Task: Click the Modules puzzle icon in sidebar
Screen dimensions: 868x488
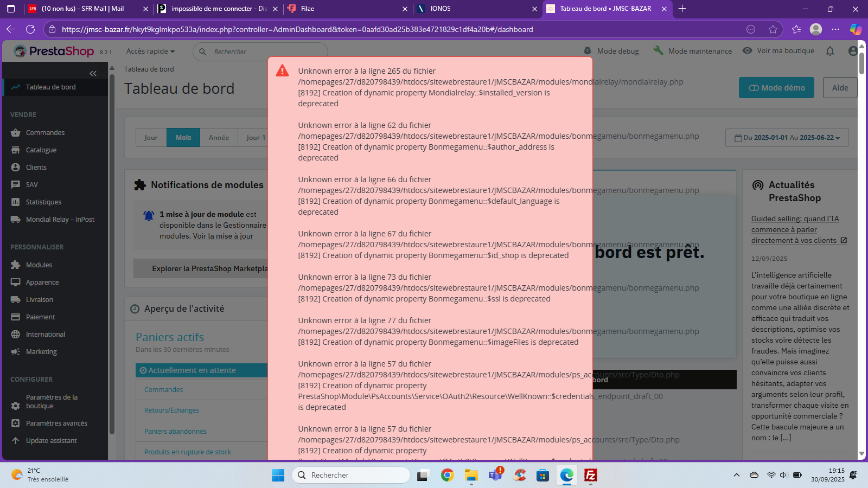Action: click(15, 265)
